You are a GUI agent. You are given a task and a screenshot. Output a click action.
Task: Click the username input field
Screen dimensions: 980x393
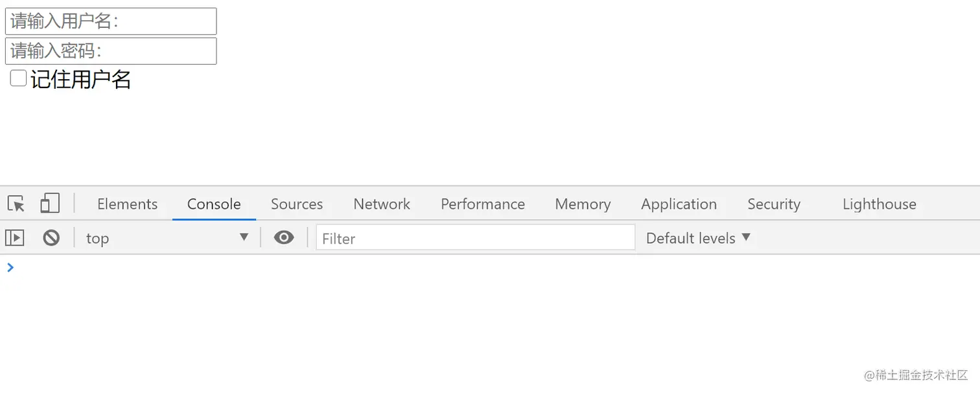pos(111,21)
